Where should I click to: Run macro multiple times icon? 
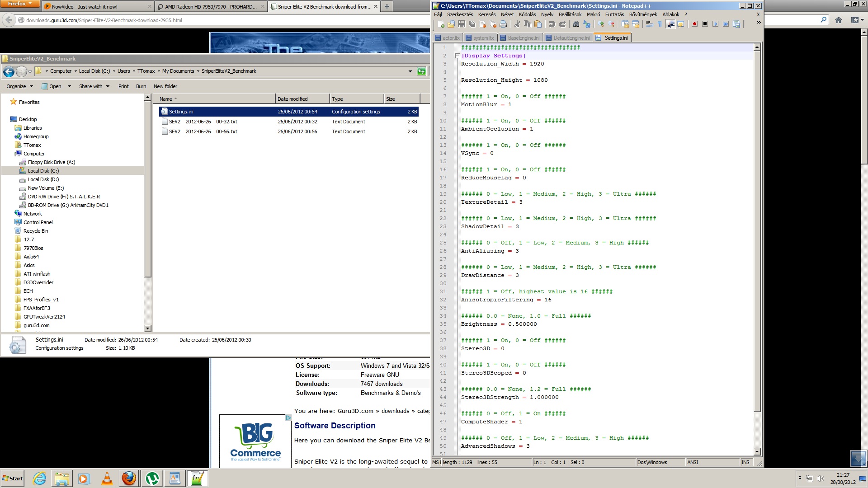pos(726,24)
